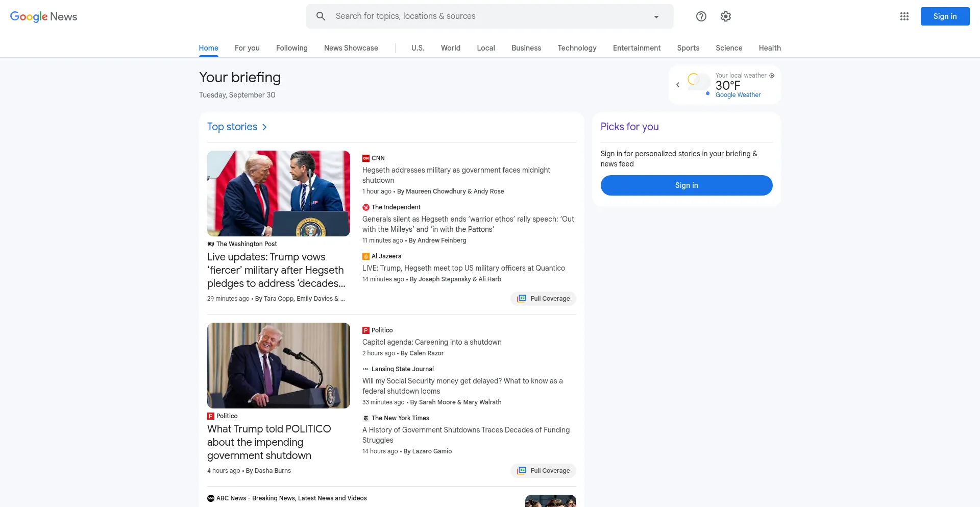Expand Top stories via the chevron arrow
The image size is (980, 507).
[x=264, y=127]
